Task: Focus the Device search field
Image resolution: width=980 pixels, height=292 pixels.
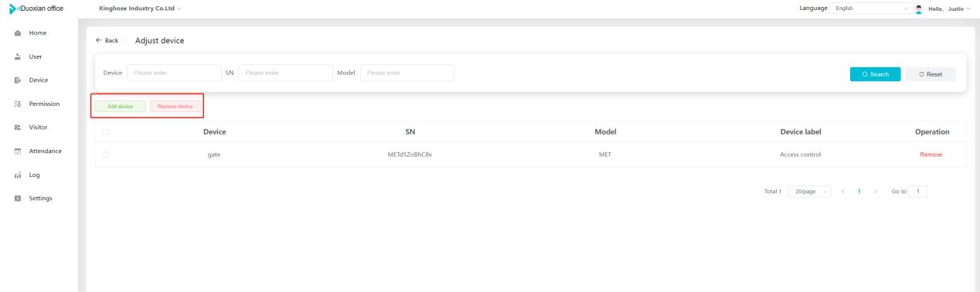Action: point(174,73)
